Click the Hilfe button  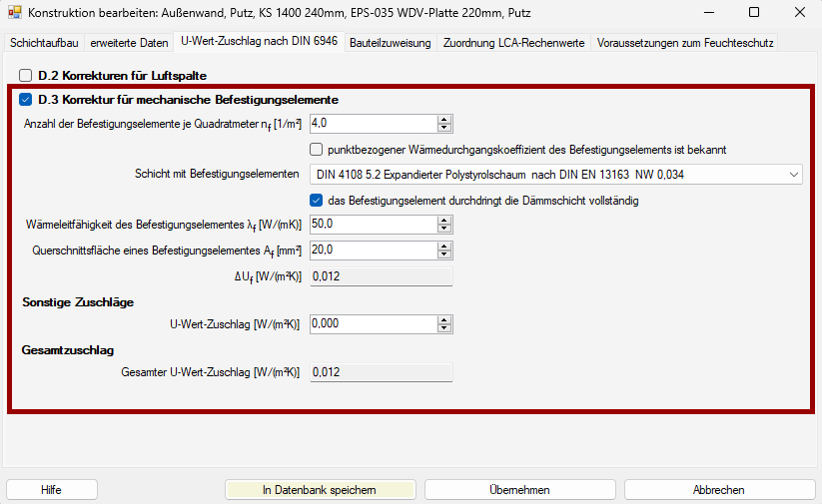(51, 490)
